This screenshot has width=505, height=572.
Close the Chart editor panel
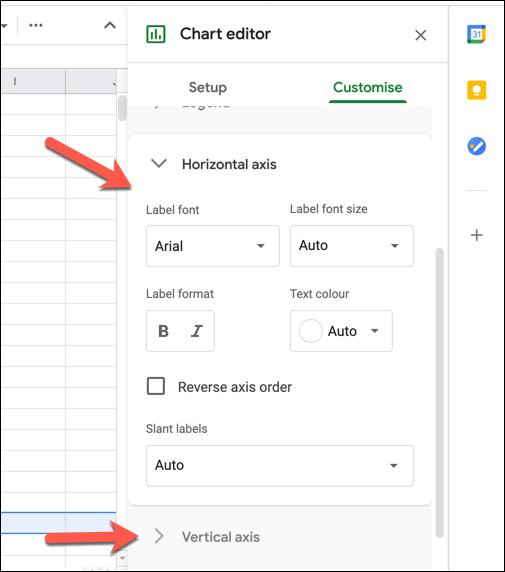click(421, 35)
